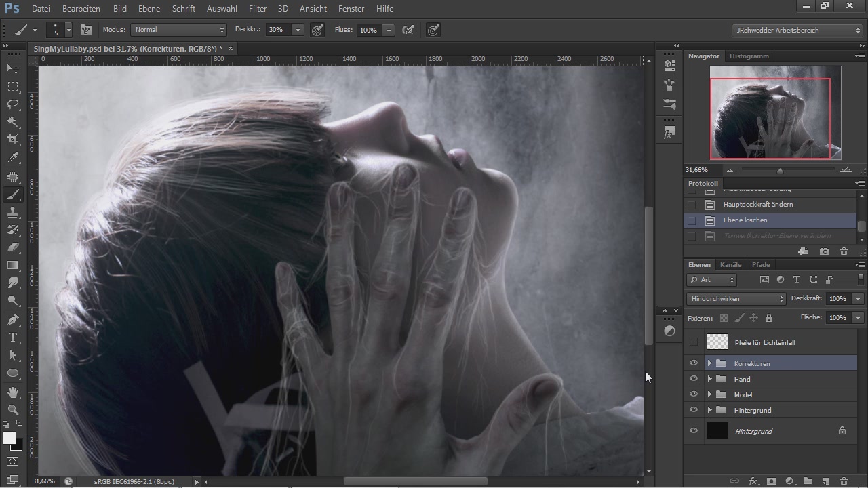Click the foreground color swatch
868x488 pixels.
coord(9,438)
